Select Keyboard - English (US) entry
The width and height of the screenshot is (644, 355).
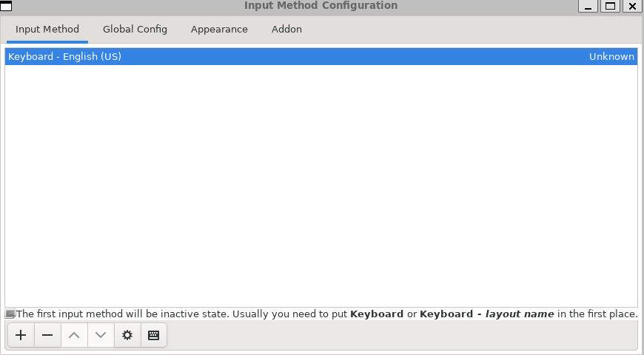pyautogui.click(x=65, y=57)
